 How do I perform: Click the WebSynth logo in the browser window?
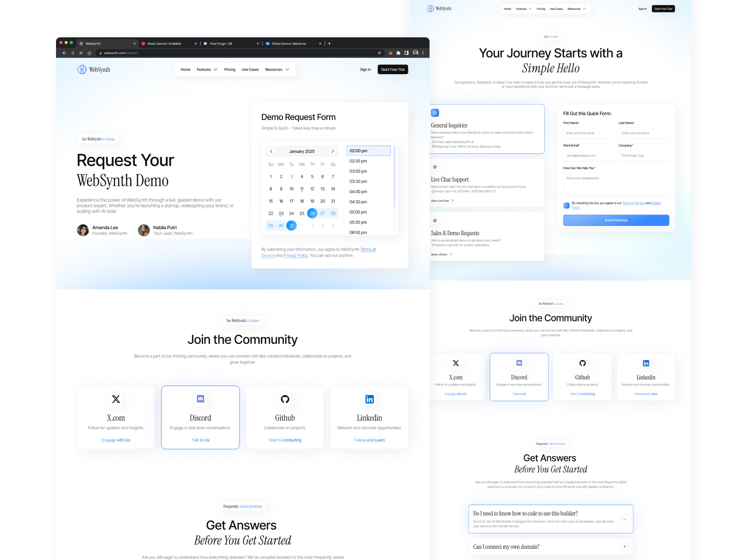[x=94, y=70]
